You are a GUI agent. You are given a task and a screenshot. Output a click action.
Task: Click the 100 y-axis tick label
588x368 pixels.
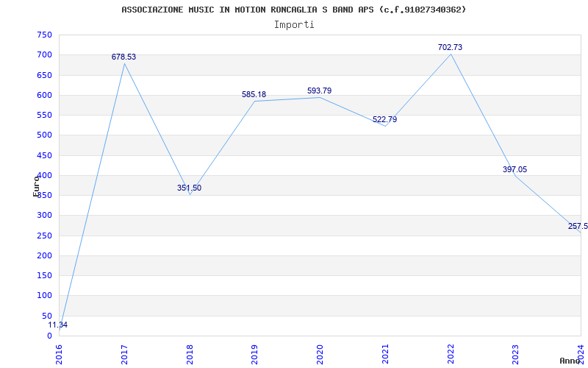pyautogui.click(x=44, y=296)
